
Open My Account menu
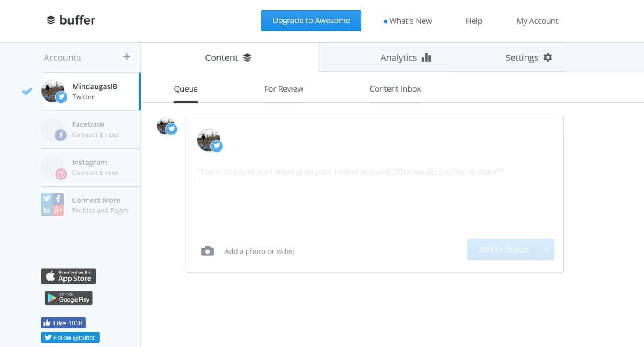point(537,21)
